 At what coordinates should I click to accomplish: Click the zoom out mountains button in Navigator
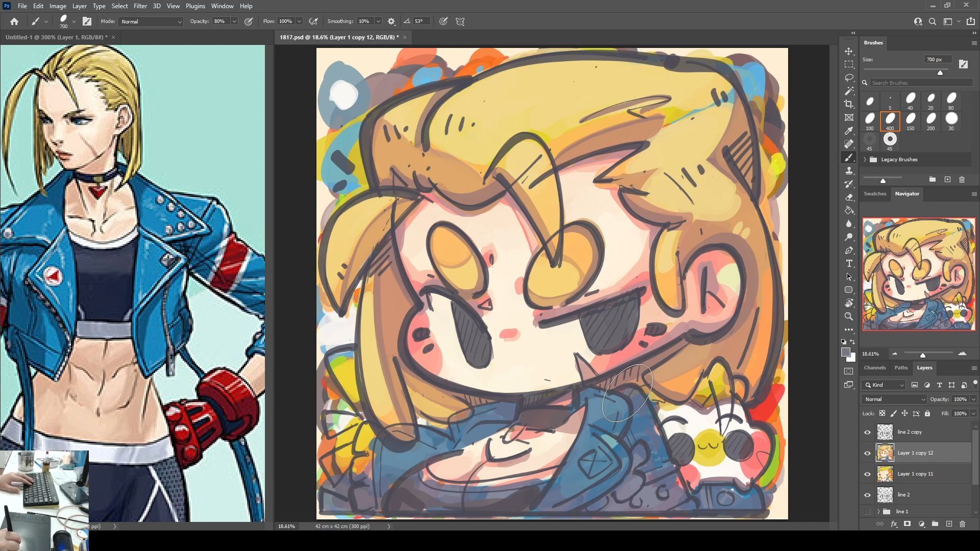point(894,354)
